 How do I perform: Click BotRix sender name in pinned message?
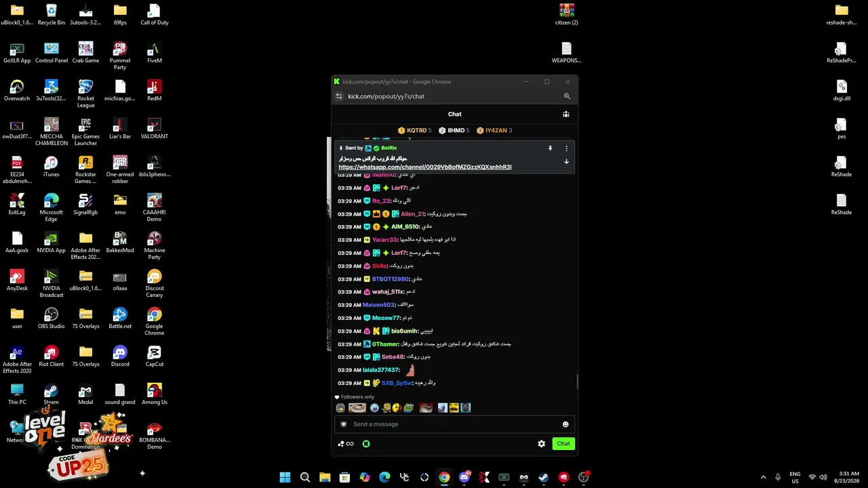pyautogui.click(x=389, y=148)
